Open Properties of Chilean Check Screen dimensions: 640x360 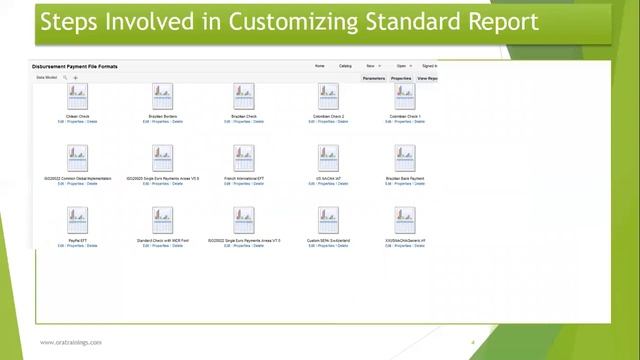click(76, 122)
